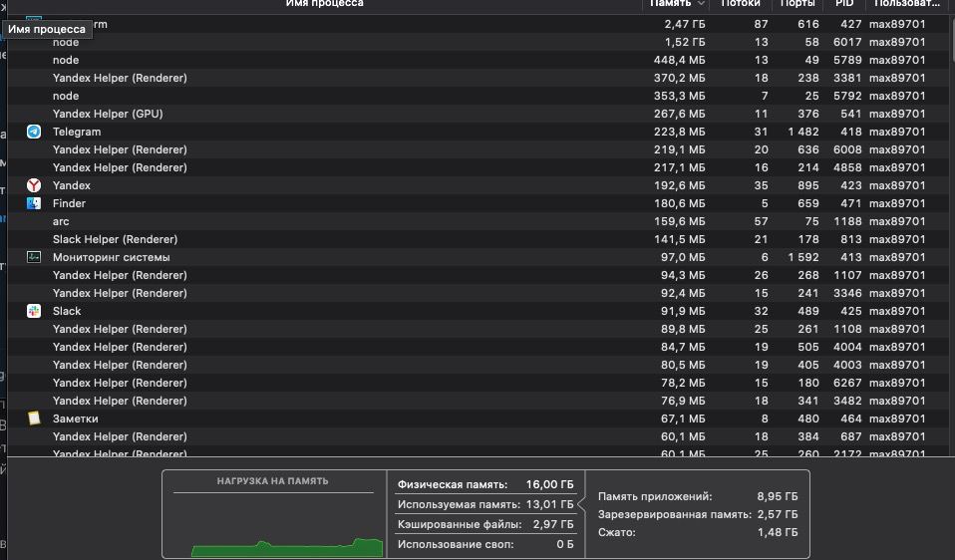Click the Сжато 1,48 ГБ line

click(x=698, y=532)
